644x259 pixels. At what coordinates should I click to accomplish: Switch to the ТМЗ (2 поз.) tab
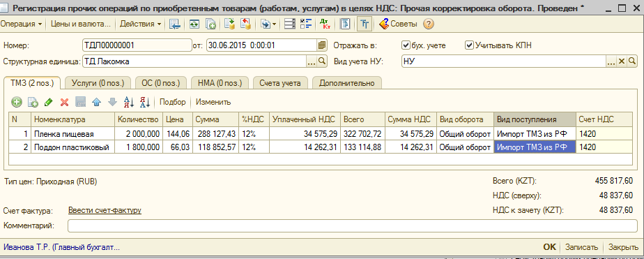coord(32,82)
